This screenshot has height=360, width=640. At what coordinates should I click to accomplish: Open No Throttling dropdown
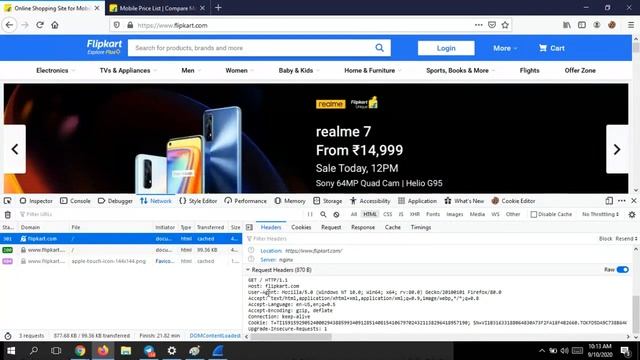tap(600, 214)
